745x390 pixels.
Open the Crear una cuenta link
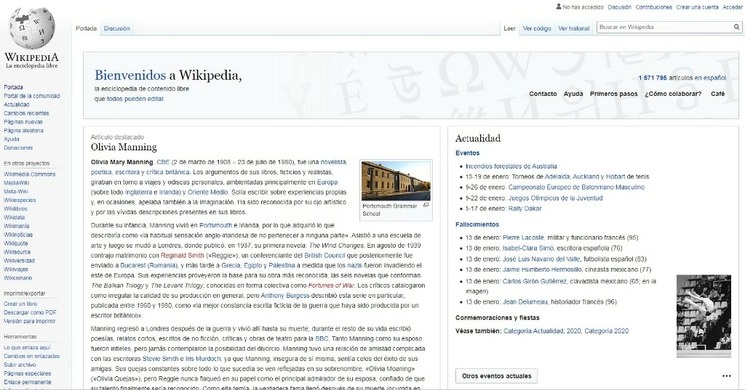tap(697, 7)
